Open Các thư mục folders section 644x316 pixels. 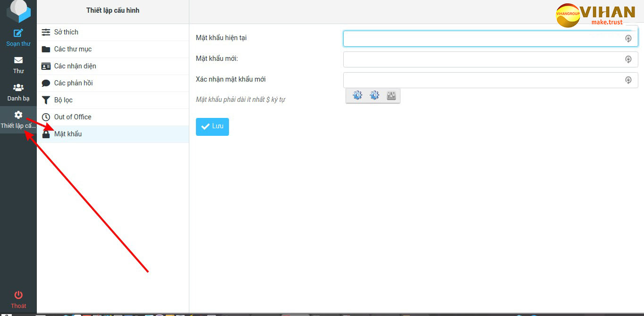(x=73, y=49)
